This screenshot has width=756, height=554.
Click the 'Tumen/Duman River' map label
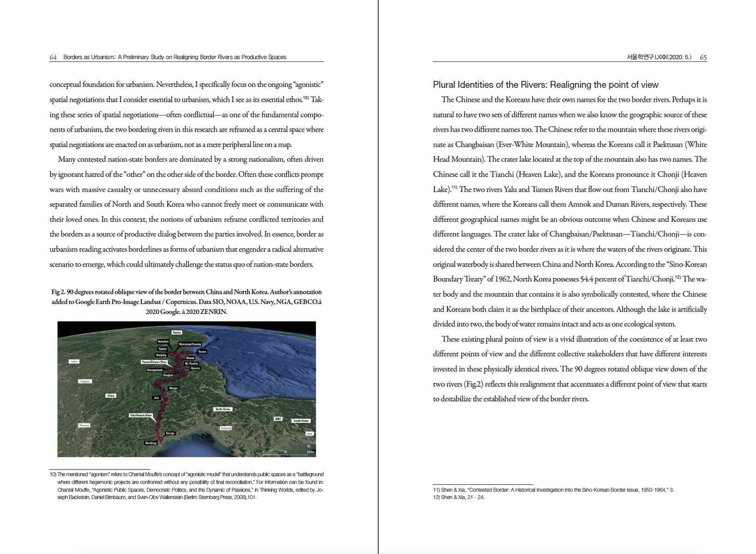(x=154, y=362)
